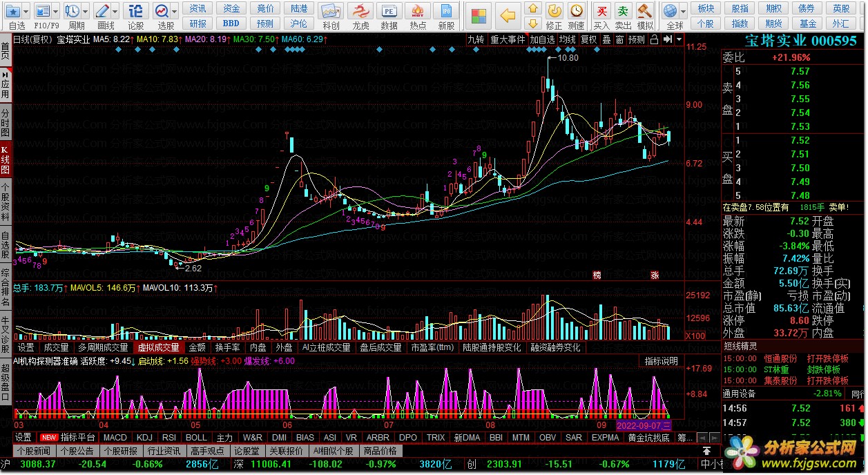Viewport: 868px width, 475px height.
Task: Click the yellow up arrow icon
Action: [532, 8]
